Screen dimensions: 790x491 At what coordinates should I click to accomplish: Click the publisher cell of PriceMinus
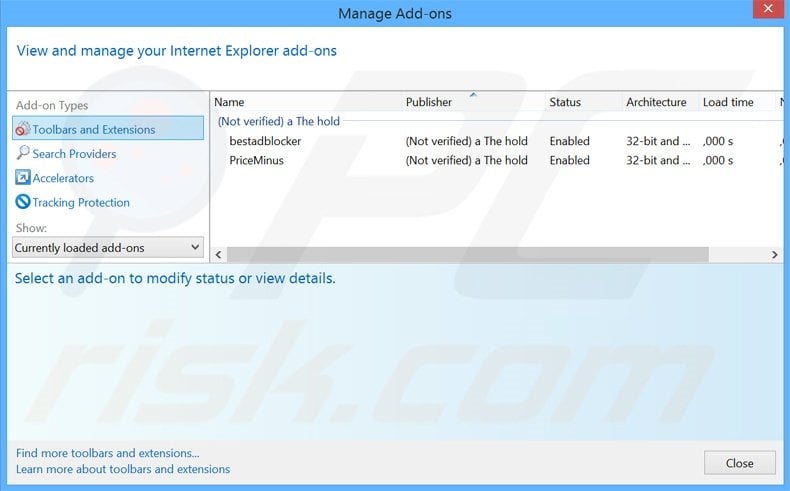(x=467, y=160)
